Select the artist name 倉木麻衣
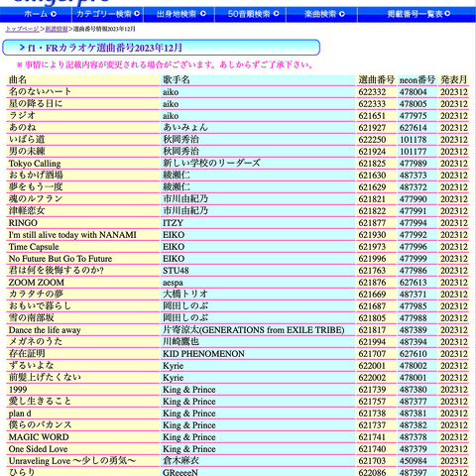 pyautogui.click(x=180, y=460)
